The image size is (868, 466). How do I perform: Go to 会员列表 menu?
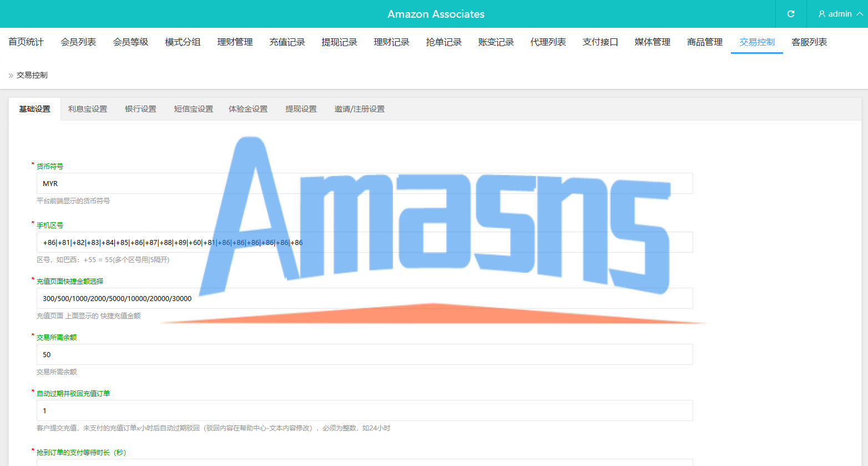coord(78,42)
